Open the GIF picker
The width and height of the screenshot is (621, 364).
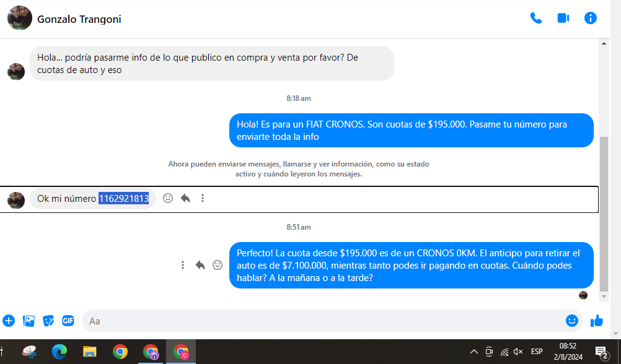[x=68, y=321]
